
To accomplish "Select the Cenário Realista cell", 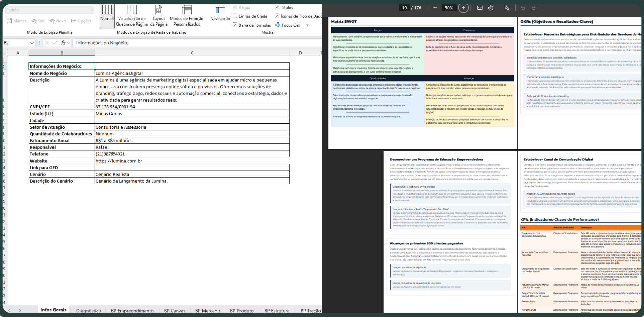I will point(192,174).
